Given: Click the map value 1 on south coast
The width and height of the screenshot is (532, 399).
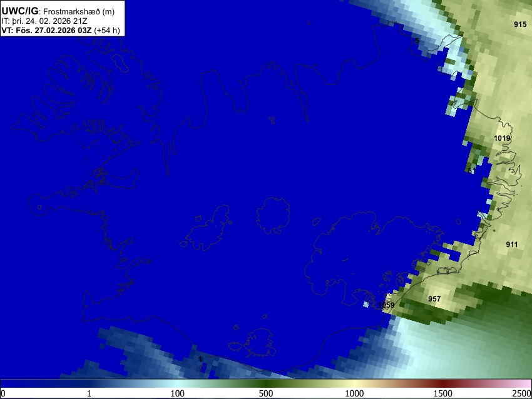Looking at the screenshot, I should (x=200, y=358).
